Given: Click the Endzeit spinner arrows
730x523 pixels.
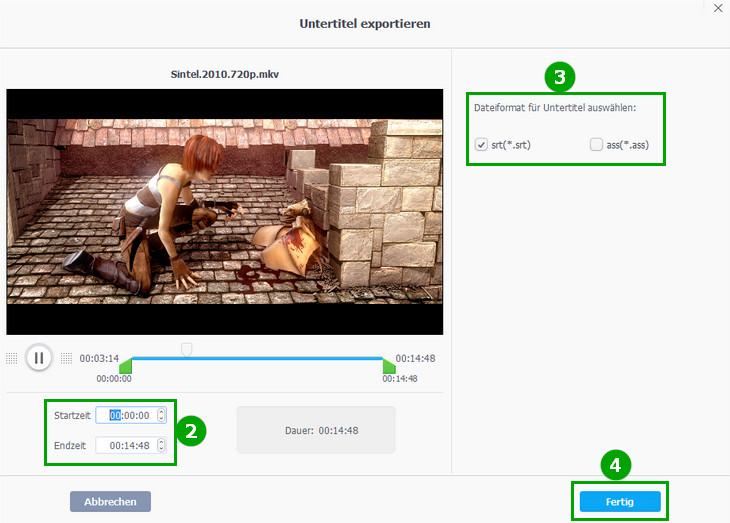Looking at the screenshot, I should coord(161,445).
